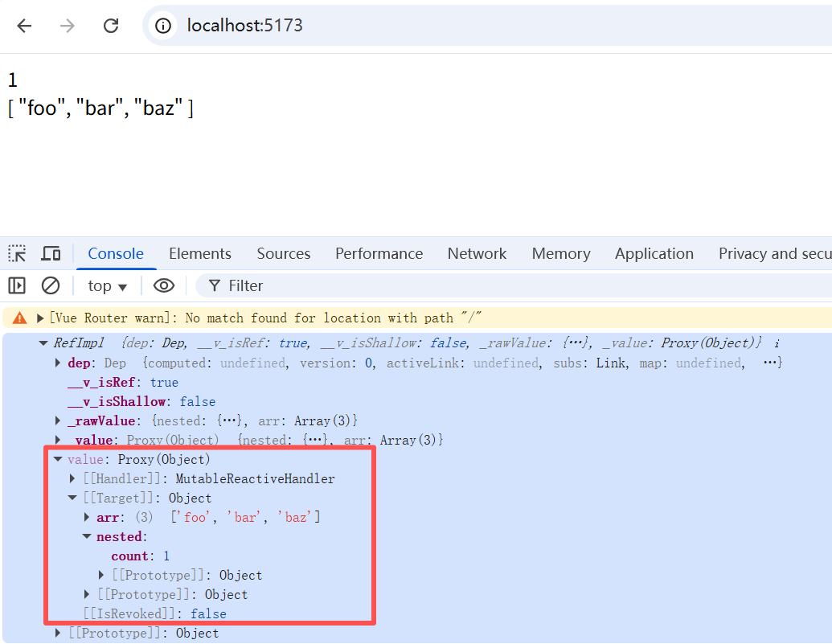
Task: Switch to the Console tab
Action: [116, 254]
